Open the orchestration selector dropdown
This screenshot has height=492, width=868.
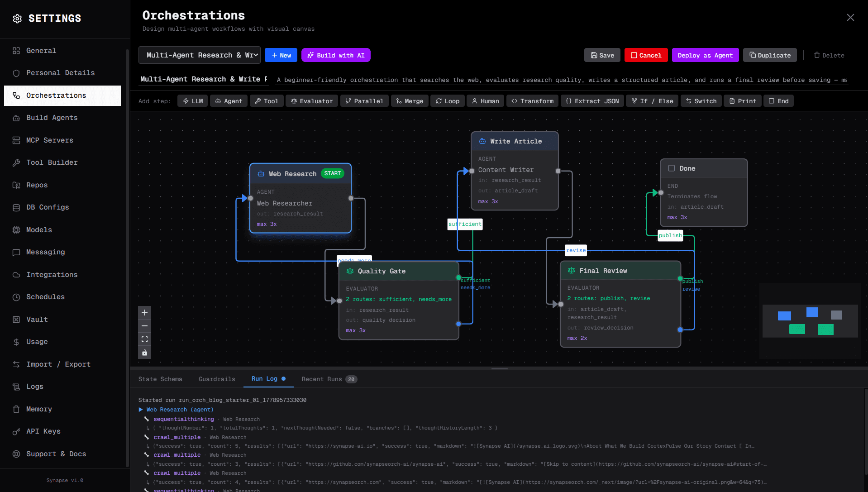[x=200, y=55]
